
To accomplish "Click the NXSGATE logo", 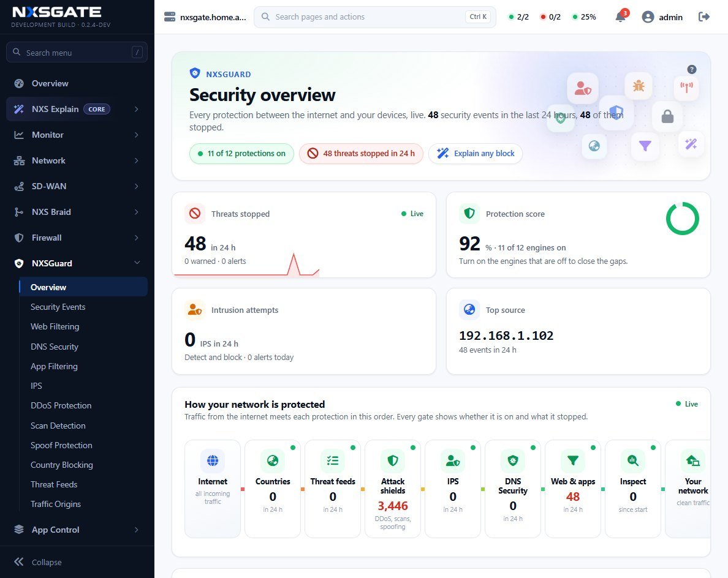I will [x=56, y=12].
